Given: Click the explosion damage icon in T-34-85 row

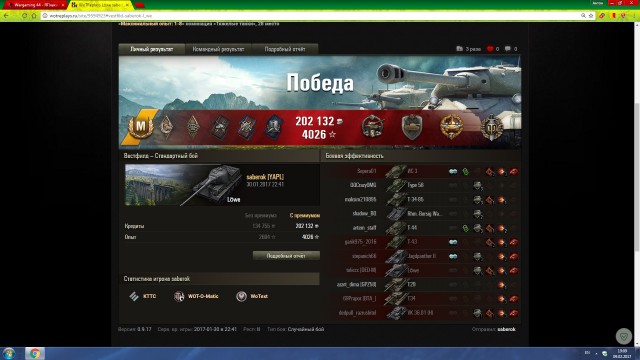Looking at the screenshot, I should [x=502, y=200].
